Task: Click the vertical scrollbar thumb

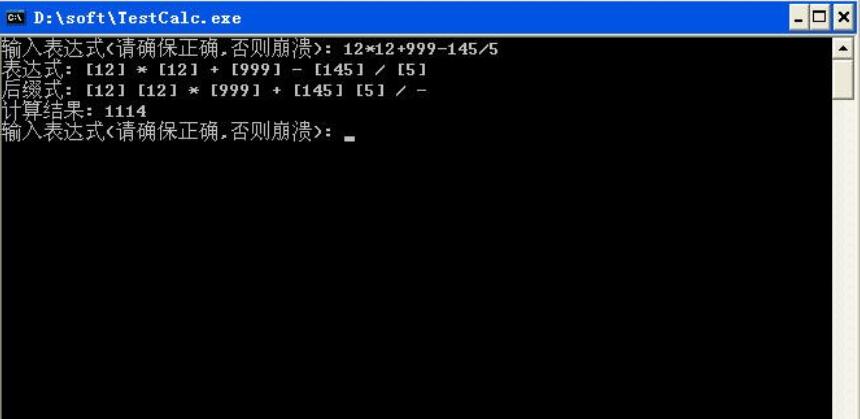Action: pos(843,80)
